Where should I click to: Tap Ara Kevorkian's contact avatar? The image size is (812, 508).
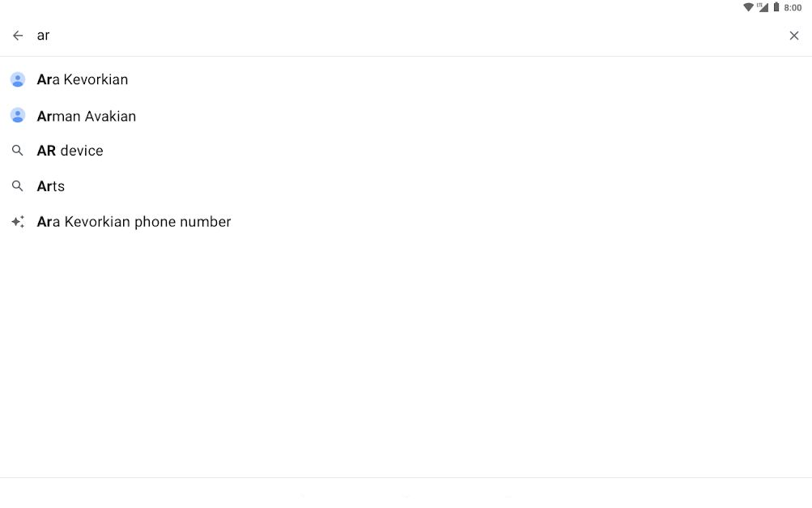coord(18,79)
